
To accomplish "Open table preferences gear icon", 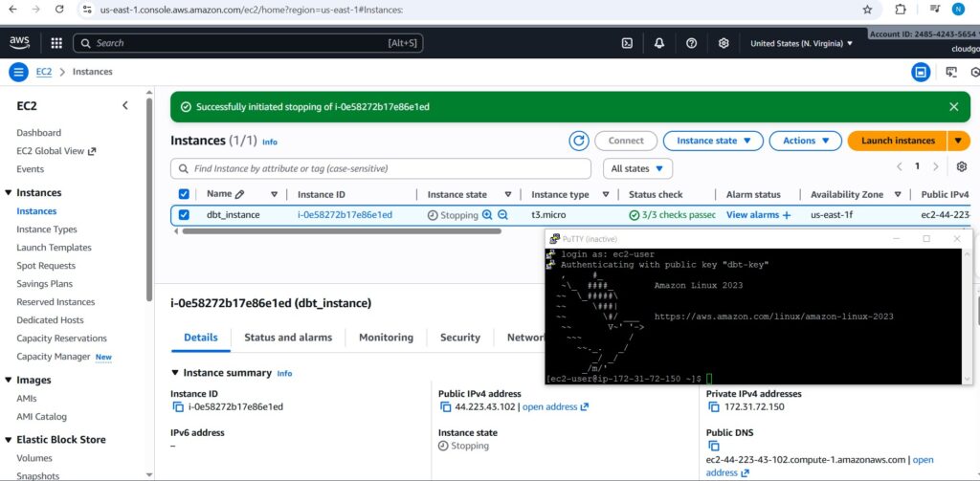I will click(x=962, y=166).
